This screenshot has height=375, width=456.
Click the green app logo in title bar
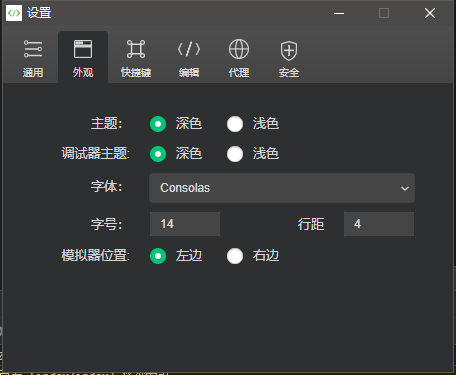coord(14,13)
